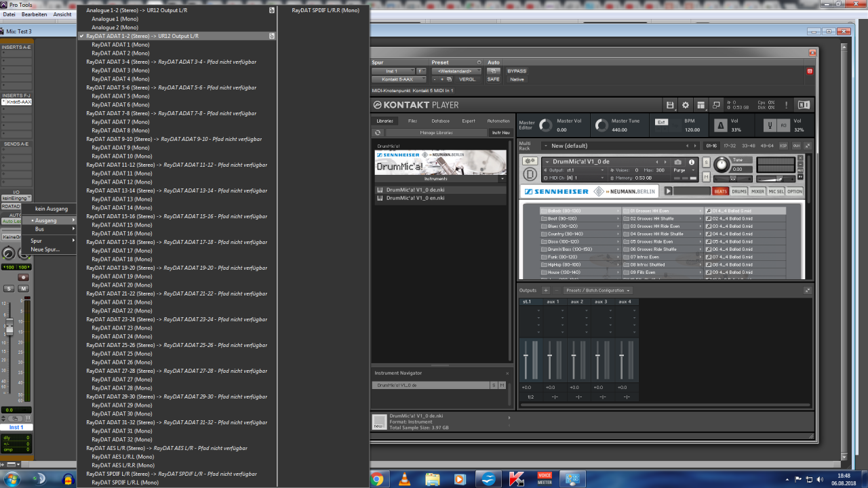
Task: Click Kontakt minimized view icon
Action: pyautogui.click(x=715, y=105)
